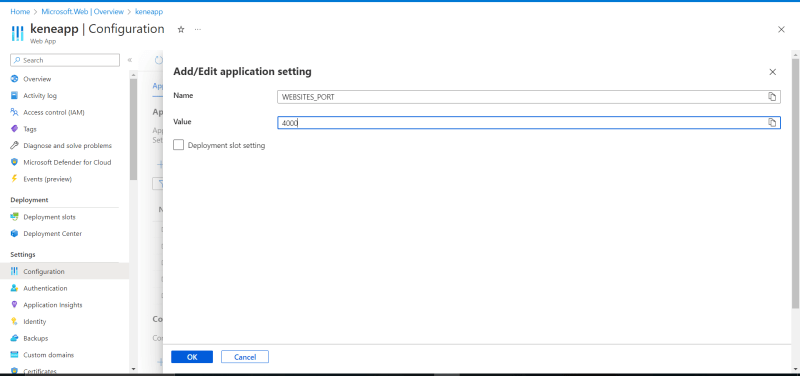Click the sidebar vertical scrollbar thumb
Image resolution: width=800 pixels, height=376 pixels.
[133, 129]
